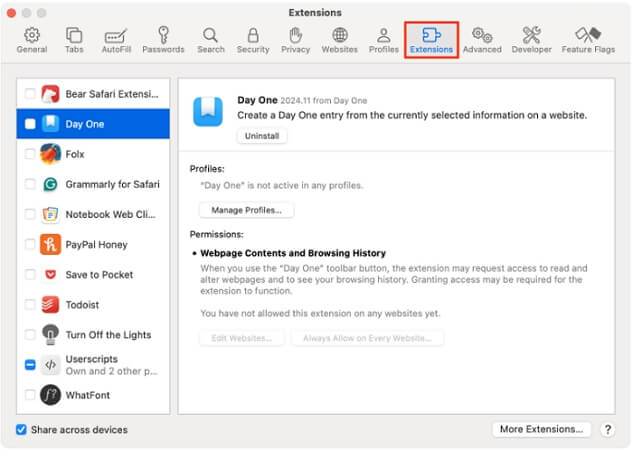Image resolution: width=633 pixels, height=450 pixels.
Task: Enable the Notebook Web Clipper checkbox
Action: (30, 214)
